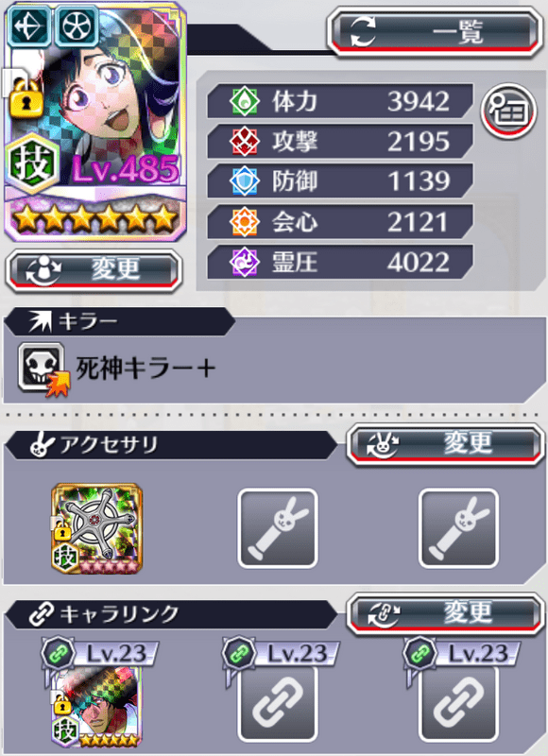
Task: Click the flower-wheel icon on character card
Action: (x=77, y=26)
